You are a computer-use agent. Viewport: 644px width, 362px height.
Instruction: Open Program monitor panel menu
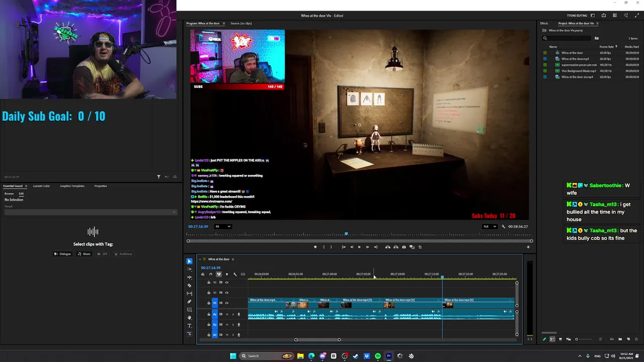point(224,23)
